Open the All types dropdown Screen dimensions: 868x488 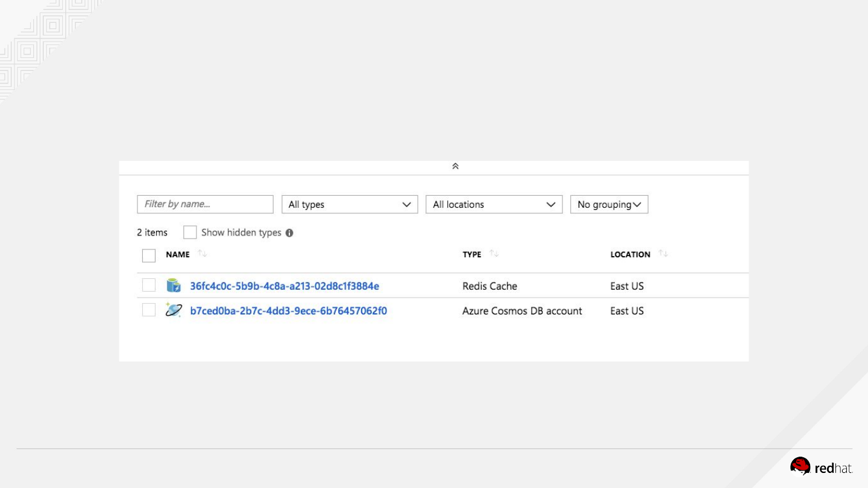(350, 205)
